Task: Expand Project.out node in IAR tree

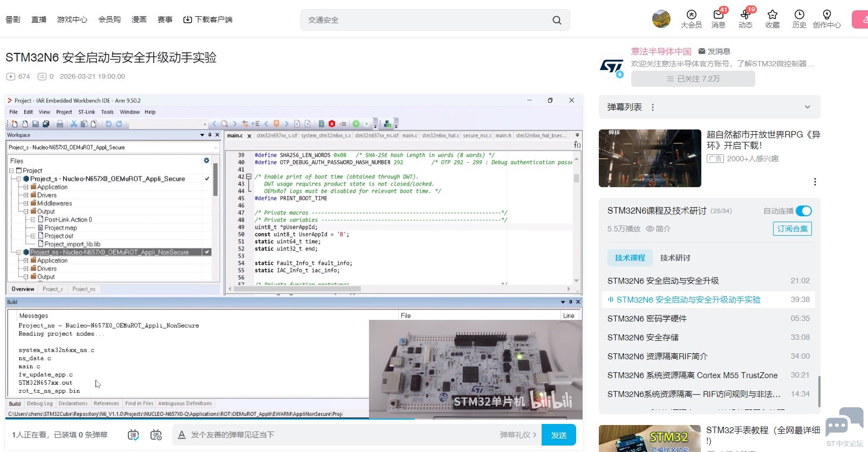Action: 33,236
